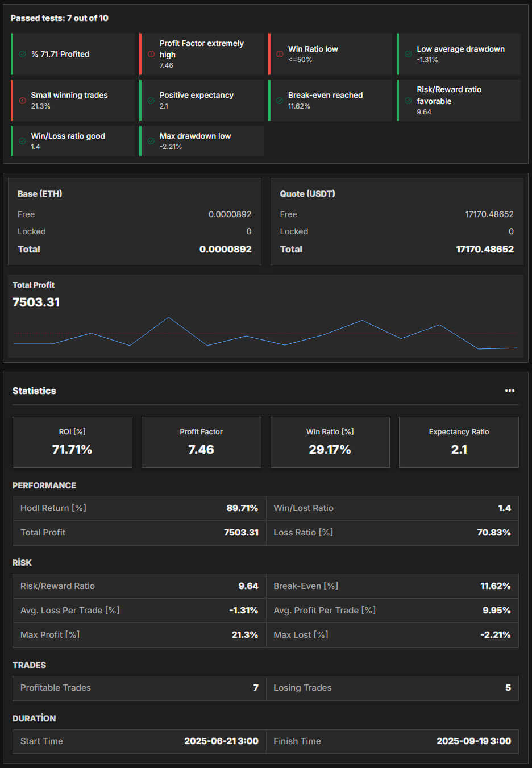Click the green check icon beside % 71.71 Profited
The width and height of the screenshot is (532, 768).
22,54
